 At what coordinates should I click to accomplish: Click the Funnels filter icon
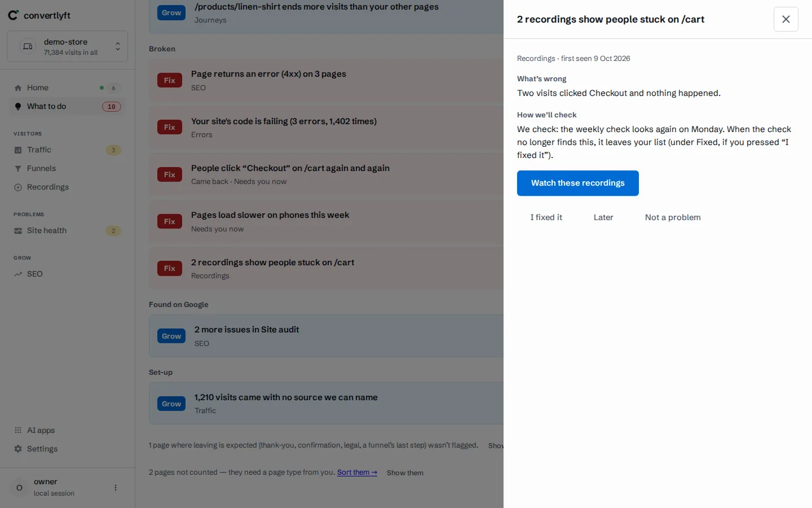pos(18,169)
